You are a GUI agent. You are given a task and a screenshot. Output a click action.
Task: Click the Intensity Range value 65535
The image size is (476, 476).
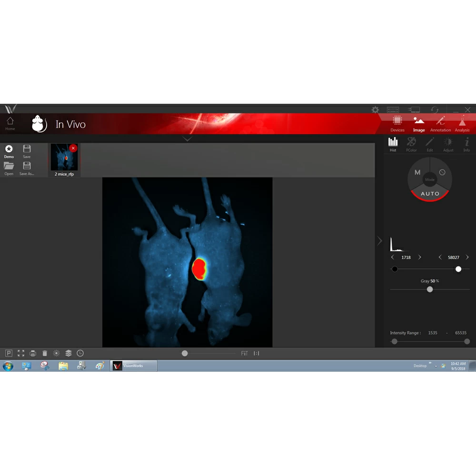[460, 333]
